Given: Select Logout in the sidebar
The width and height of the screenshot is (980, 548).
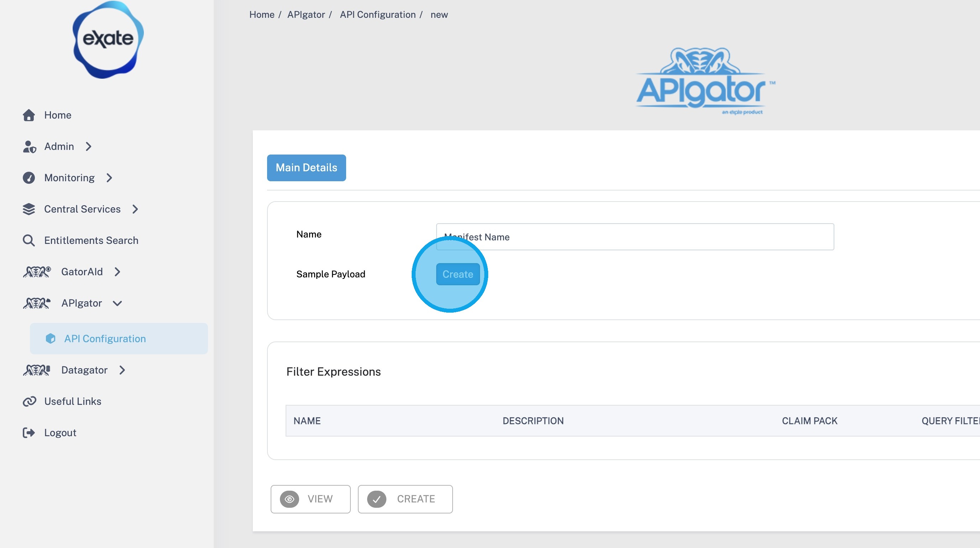Looking at the screenshot, I should [60, 433].
